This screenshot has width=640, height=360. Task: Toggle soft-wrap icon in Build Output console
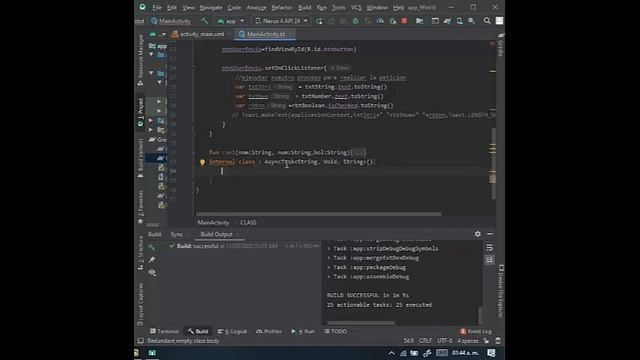point(489,248)
